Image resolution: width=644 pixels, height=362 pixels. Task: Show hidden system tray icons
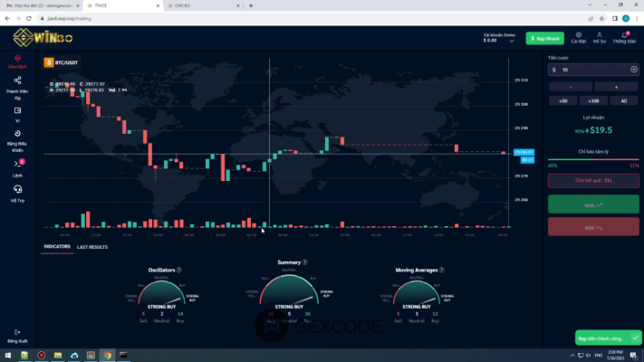click(x=572, y=355)
